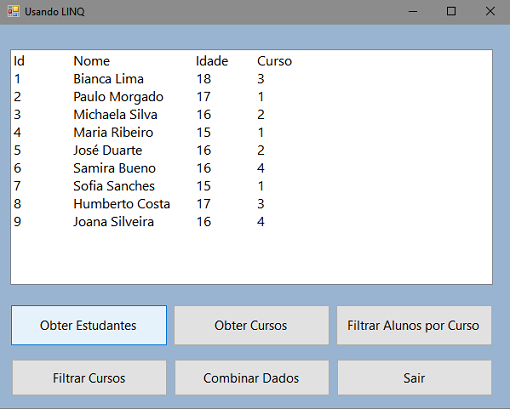
Task: Select the Samira Bueno list item
Action: pos(251,168)
